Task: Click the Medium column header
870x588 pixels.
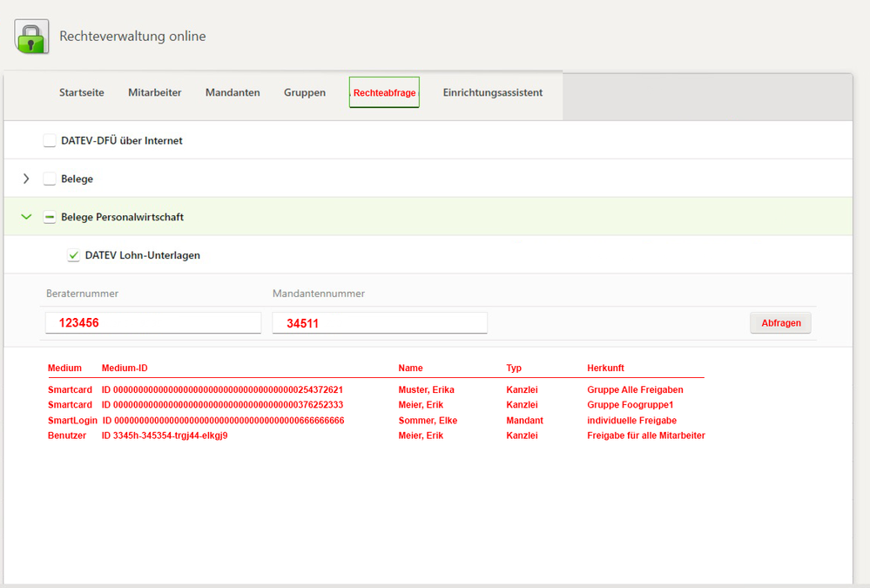Action: 64,368
